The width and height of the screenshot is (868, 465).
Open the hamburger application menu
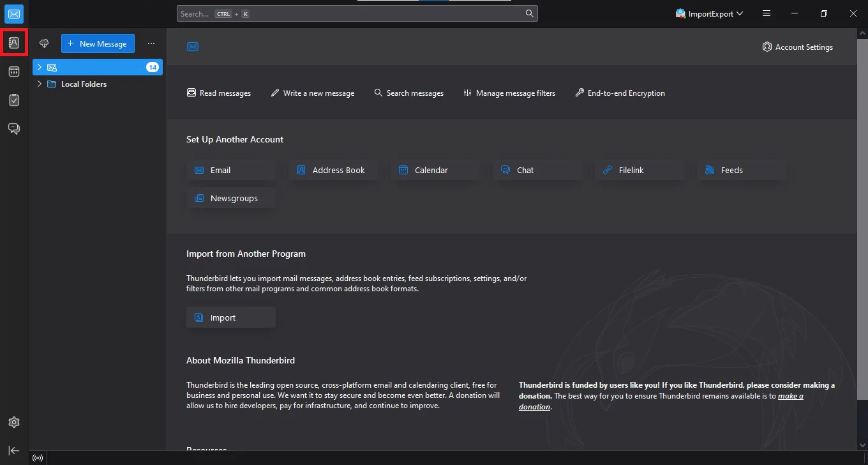pyautogui.click(x=767, y=13)
